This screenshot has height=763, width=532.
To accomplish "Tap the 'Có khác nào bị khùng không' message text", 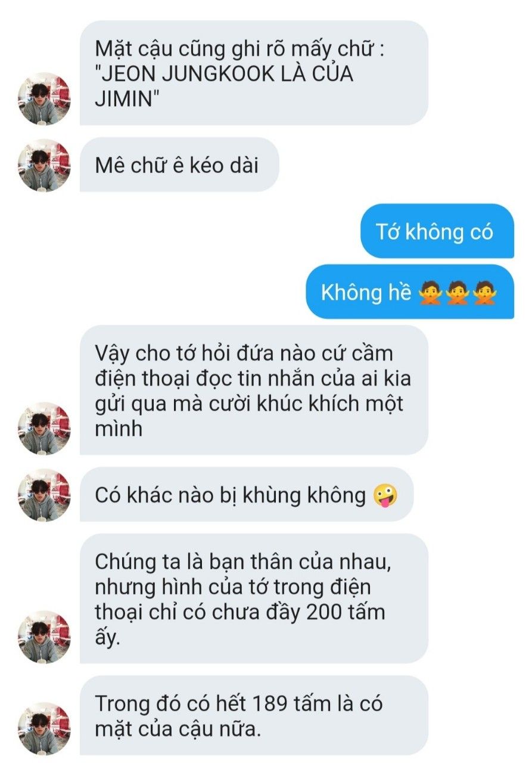I will tap(231, 495).
